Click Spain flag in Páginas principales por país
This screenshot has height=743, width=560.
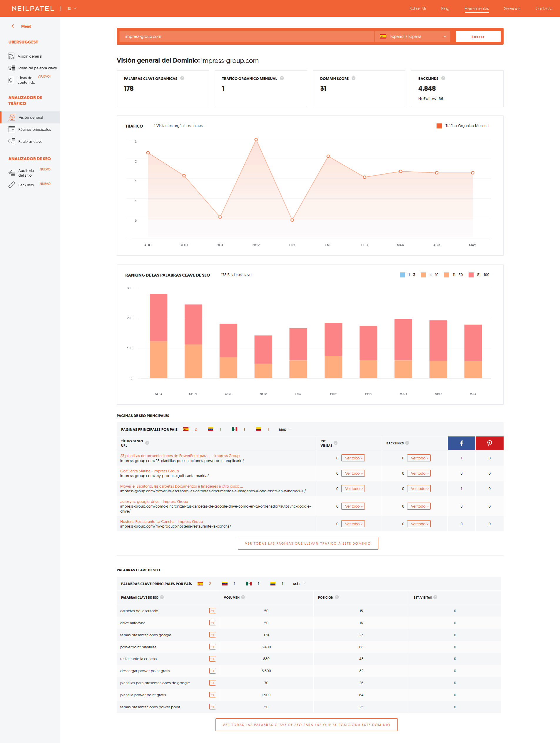point(186,429)
